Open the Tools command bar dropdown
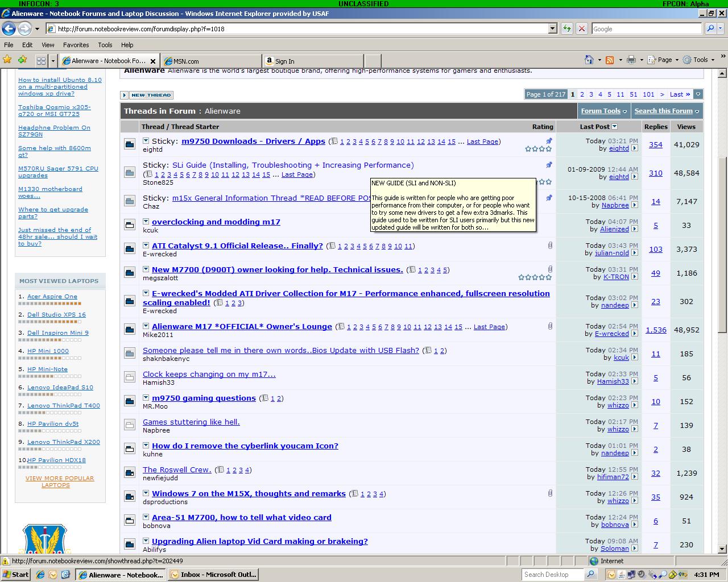 pos(712,60)
